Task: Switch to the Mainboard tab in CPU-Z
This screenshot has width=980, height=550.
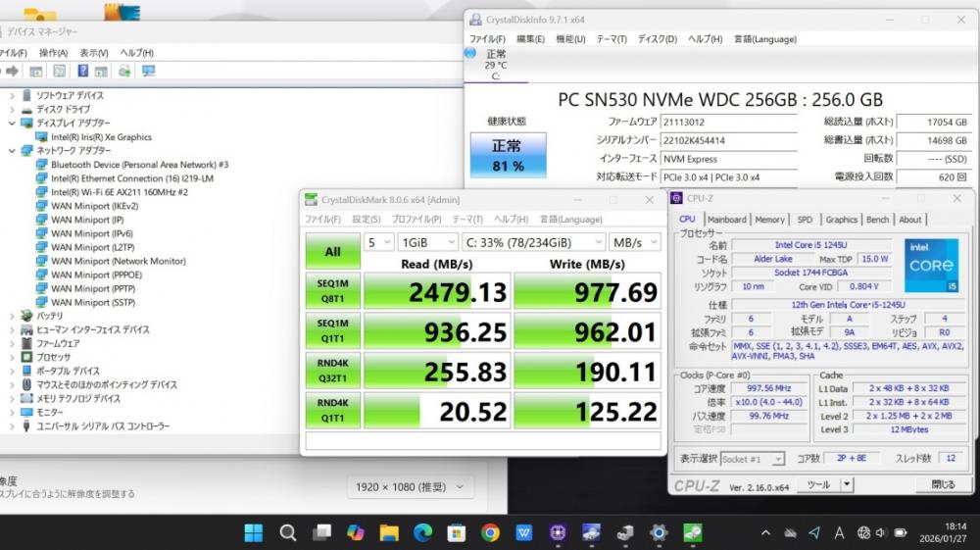Action: pos(726,220)
